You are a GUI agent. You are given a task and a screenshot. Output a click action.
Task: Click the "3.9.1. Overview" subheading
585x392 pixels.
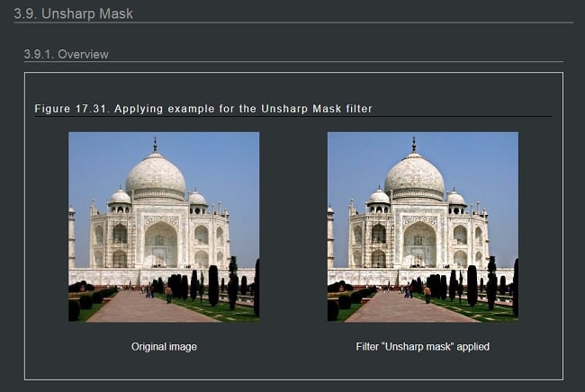pos(67,55)
